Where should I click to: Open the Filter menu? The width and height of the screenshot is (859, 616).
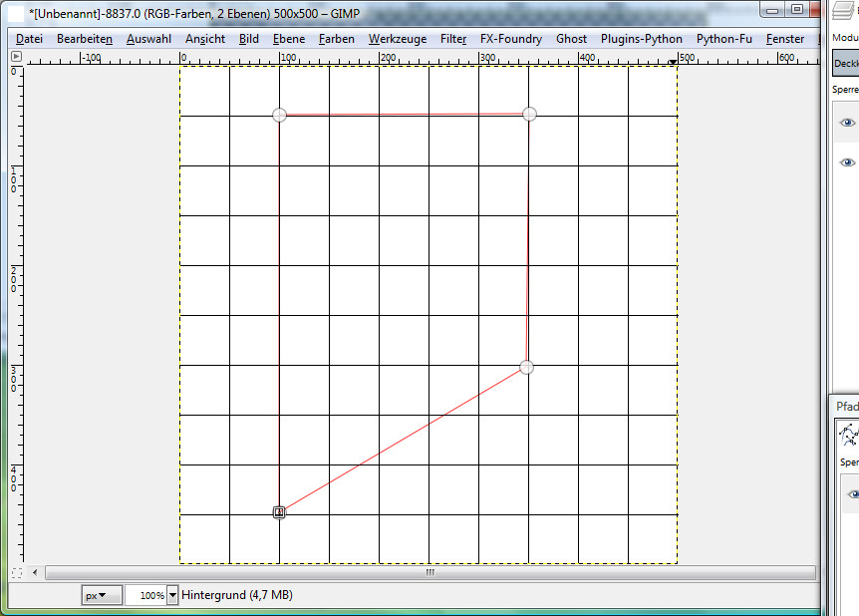(453, 39)
